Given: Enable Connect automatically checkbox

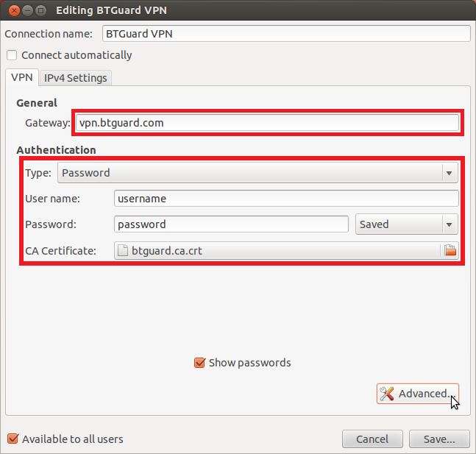Looking at the screenshot, I should (x=12, y=55).
